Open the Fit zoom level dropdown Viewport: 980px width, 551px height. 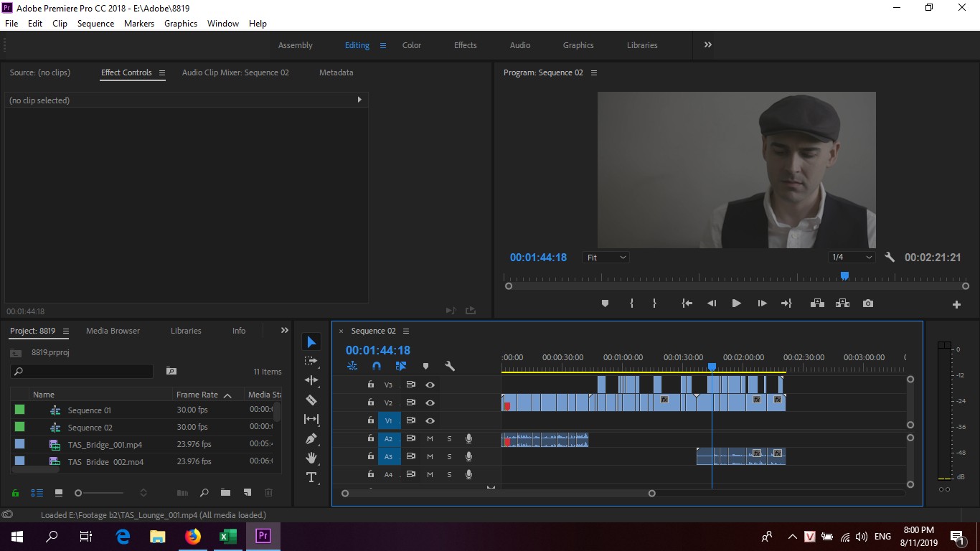(x=606, y=257)
